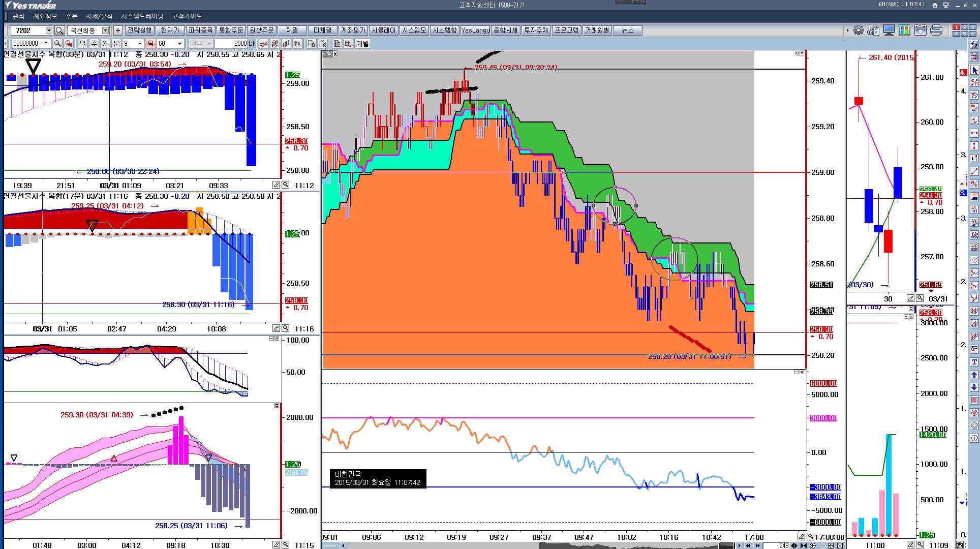Image resolution: width=980 pixels, height=549 pixels.
Task: Click the 계좌평가 button
Action: click(353, 30)
